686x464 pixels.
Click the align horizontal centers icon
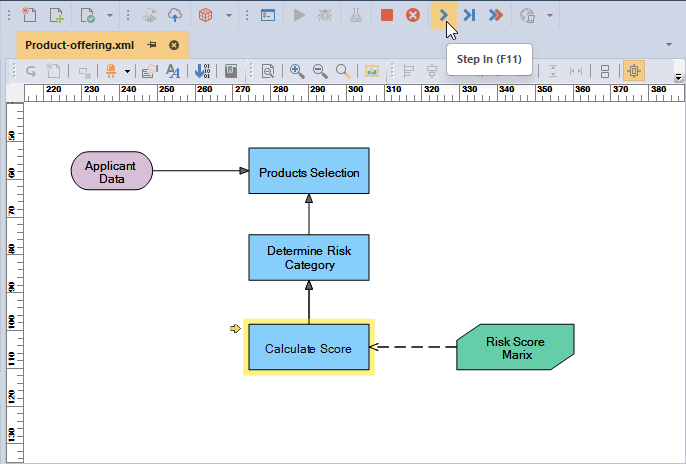(x=432, y=71)
